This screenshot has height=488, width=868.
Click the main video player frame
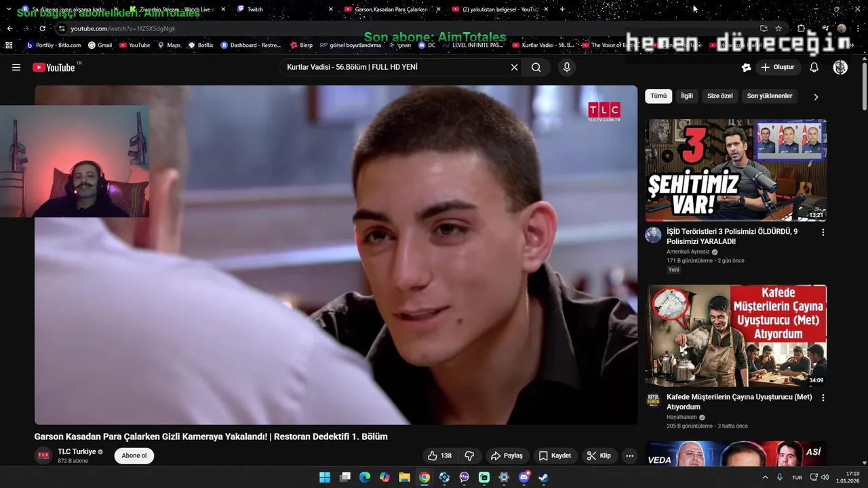coord(336,255)
